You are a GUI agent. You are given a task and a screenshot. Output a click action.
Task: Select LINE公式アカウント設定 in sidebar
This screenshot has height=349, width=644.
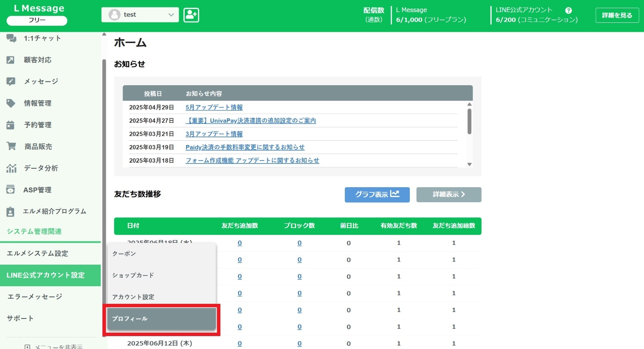point(50,275)
